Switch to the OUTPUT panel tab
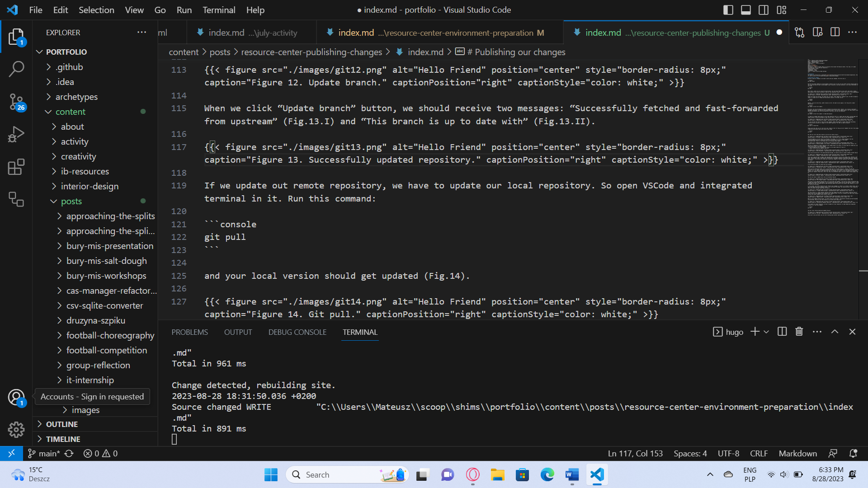Image resolution: width=868 pixels, height=488 pixels. [x=238, y=332]
